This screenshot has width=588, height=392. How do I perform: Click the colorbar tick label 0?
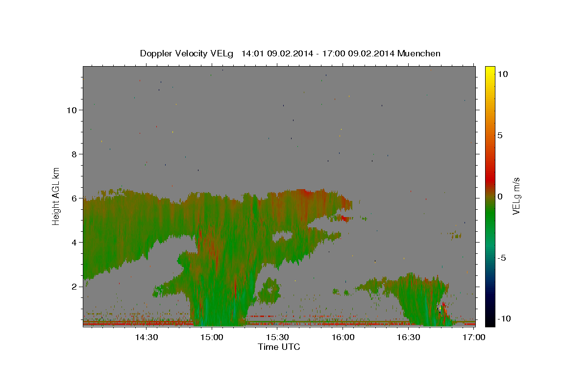[x=500, y=196]
